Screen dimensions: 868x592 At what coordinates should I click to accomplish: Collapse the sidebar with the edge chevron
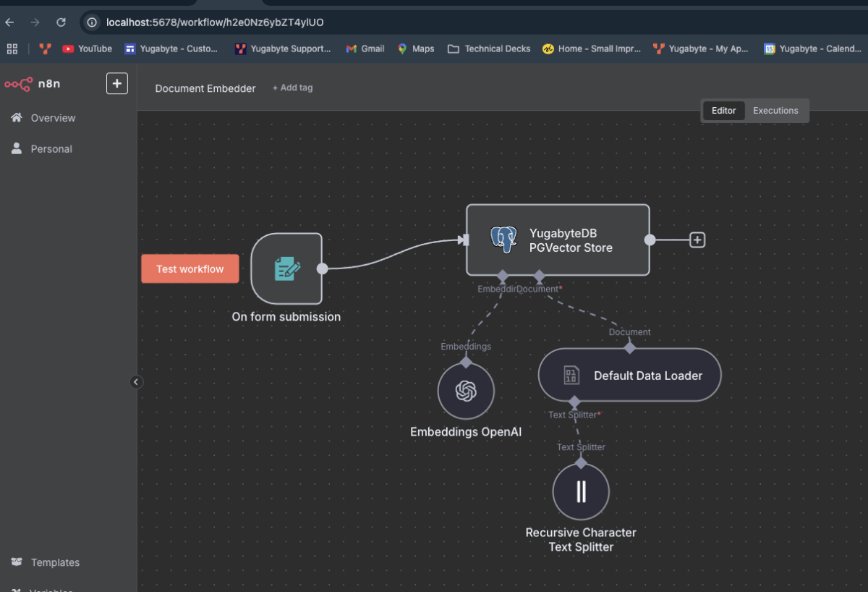[137, 381]
